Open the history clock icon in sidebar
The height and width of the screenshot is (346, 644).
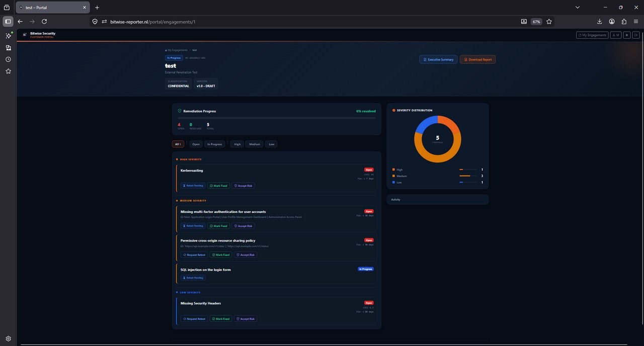pos(8,59)
